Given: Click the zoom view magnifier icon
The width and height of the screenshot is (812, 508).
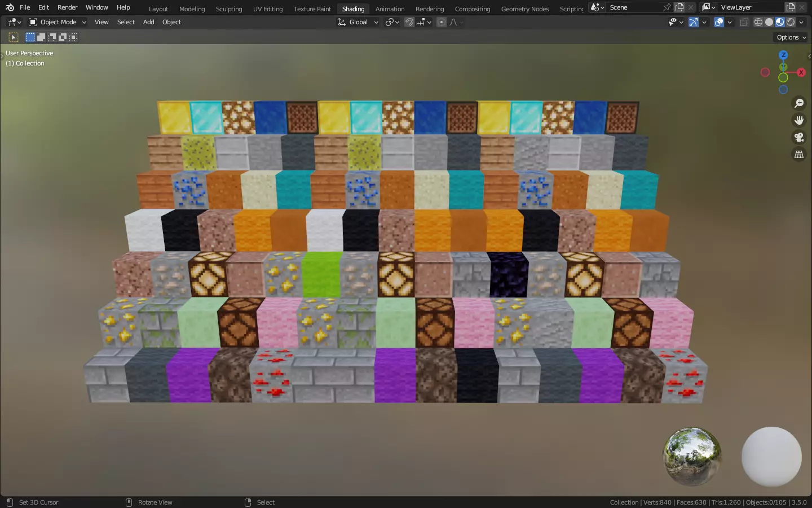Looking at the screenshot, I should click(x=799, y=103).
